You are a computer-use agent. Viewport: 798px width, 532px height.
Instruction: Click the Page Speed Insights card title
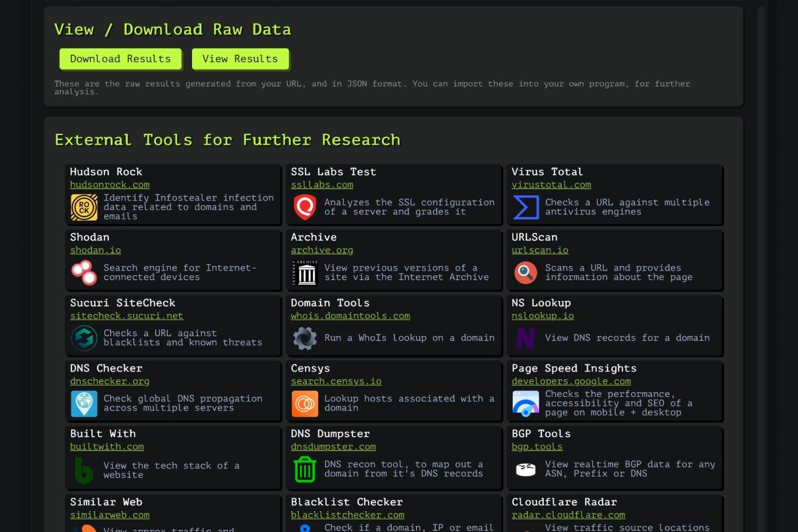click(574, 368)
